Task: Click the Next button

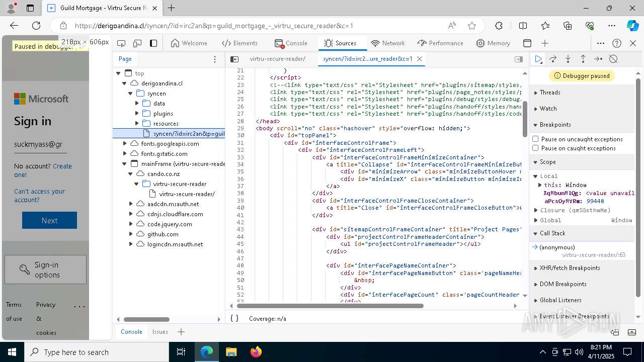Action: [49, 220]
